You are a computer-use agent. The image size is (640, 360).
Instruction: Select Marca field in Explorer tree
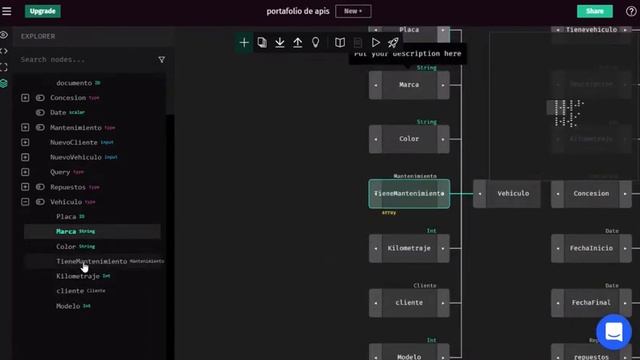pos(66,231)
